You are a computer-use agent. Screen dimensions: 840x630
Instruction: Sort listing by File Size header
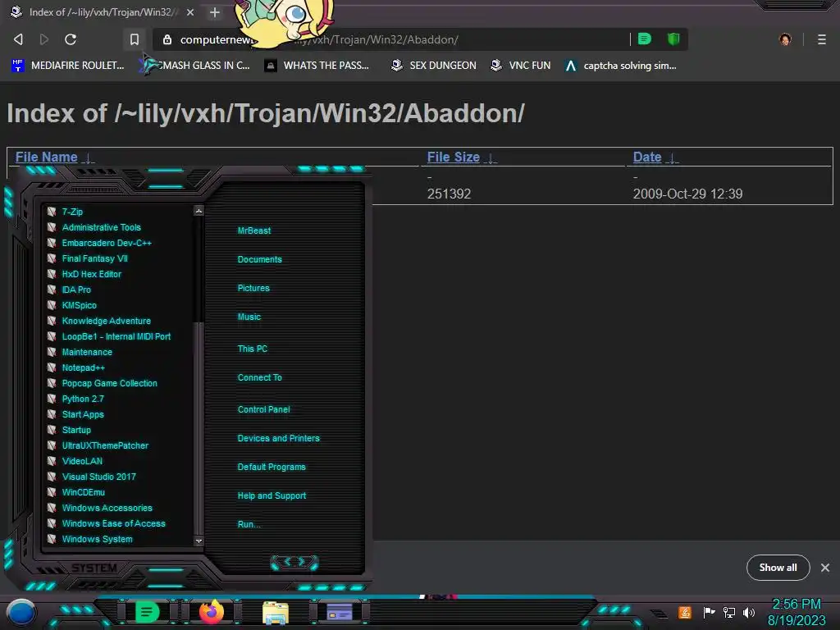[x=453, y=157]
